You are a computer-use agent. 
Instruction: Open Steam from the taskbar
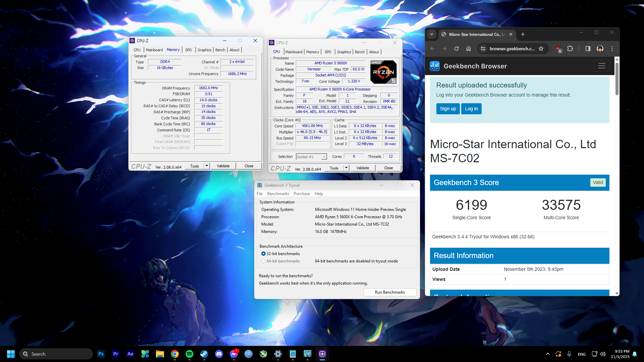pyautogui.click(x=204, y=354)
